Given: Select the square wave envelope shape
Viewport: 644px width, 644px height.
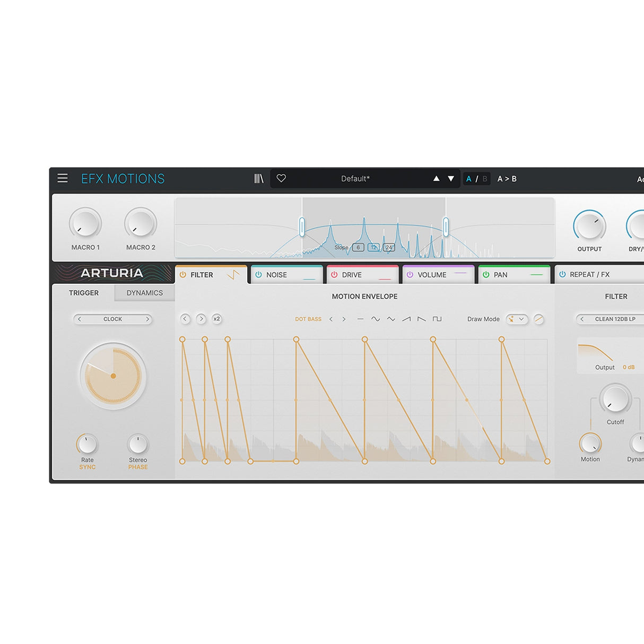Looking at the screenshot, I should click(x=437, y=319).
